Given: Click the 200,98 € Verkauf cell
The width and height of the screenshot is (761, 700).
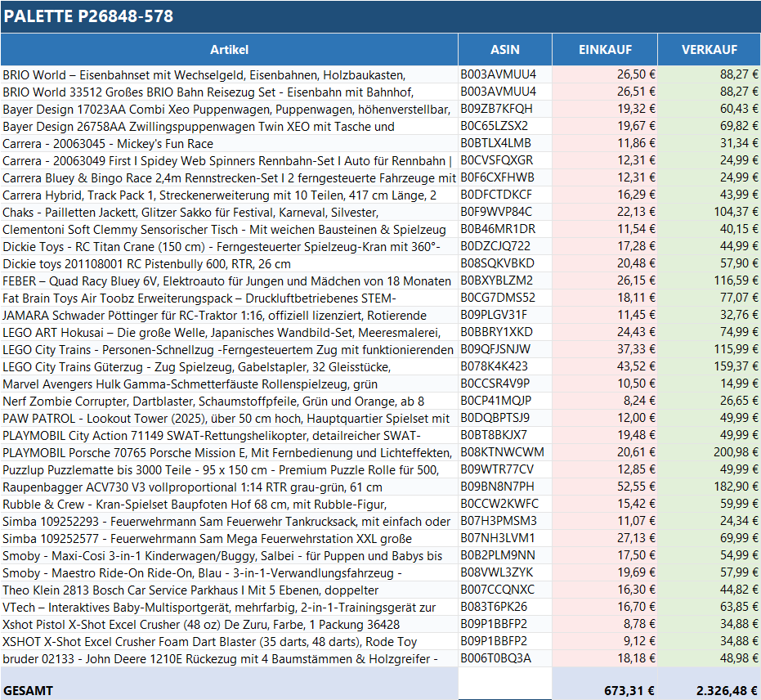Looking at the screenshot, I should click(x=709, y=452).
